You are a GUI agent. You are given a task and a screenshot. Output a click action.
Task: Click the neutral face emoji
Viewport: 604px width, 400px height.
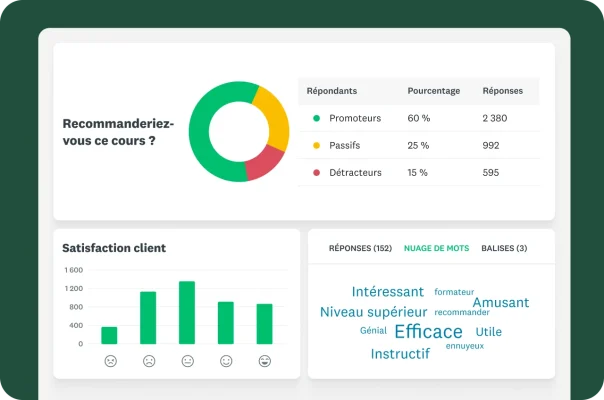point(188,361)
